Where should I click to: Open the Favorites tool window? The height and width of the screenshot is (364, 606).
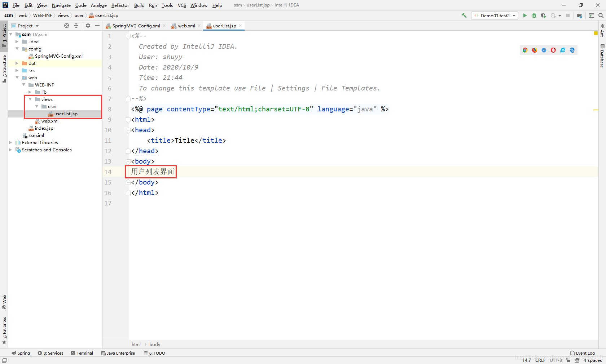pyautogui.click(x=4, y=330)
